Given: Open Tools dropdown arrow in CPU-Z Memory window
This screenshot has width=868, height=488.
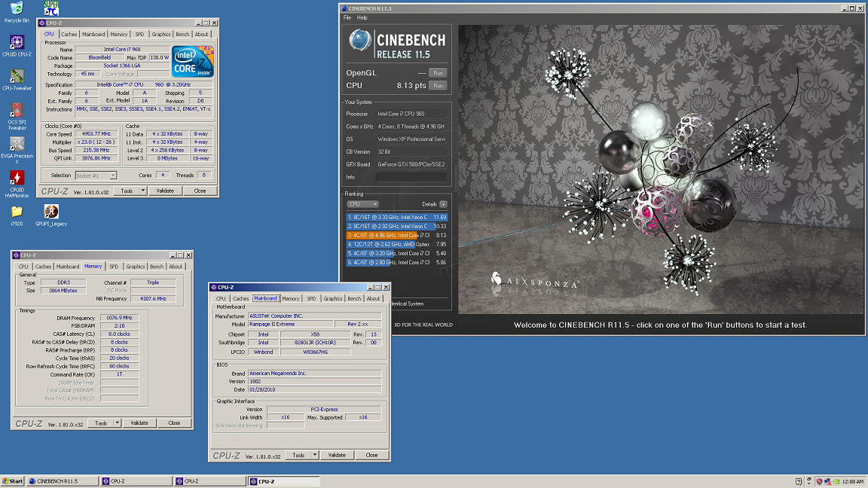Looking at the screenshot, I should pyautogui.click(x=117, y=422).
